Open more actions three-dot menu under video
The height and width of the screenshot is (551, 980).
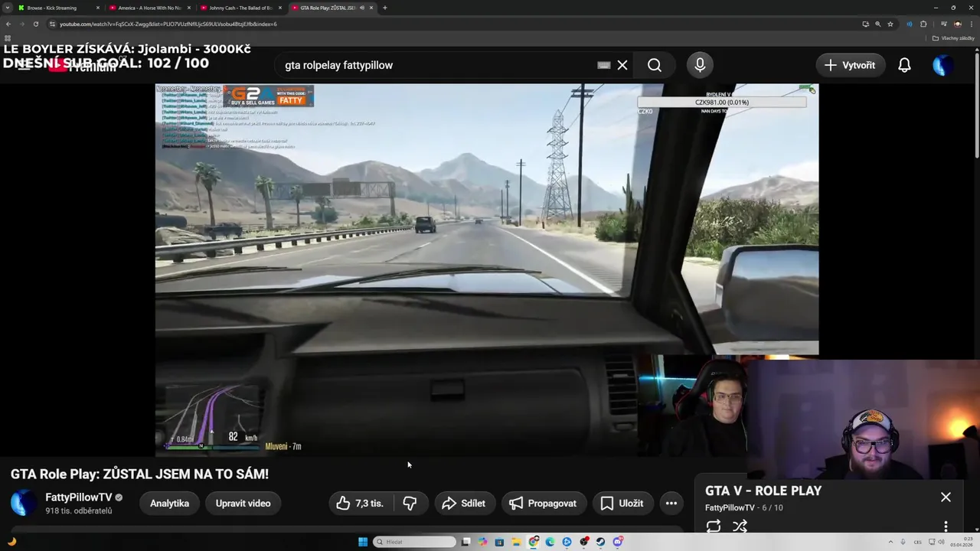671,503
